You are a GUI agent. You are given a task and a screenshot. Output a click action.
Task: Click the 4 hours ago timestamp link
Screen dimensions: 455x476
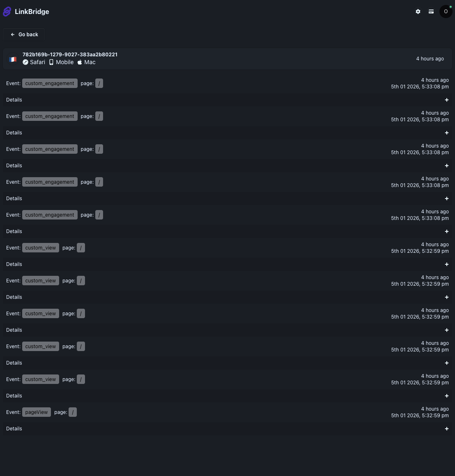pos(430,59)
